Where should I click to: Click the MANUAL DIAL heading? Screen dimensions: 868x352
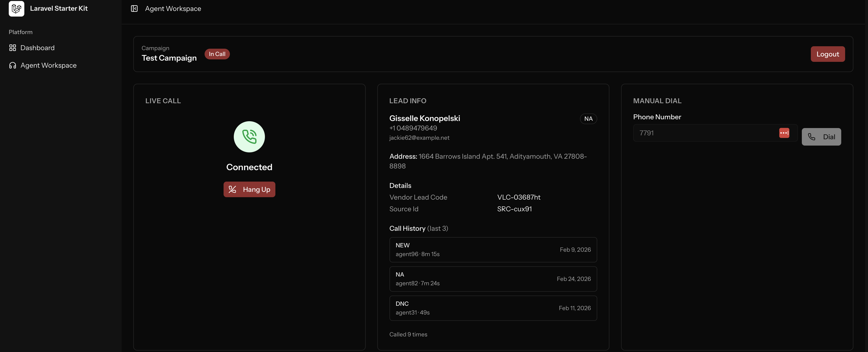coord(657,101)
